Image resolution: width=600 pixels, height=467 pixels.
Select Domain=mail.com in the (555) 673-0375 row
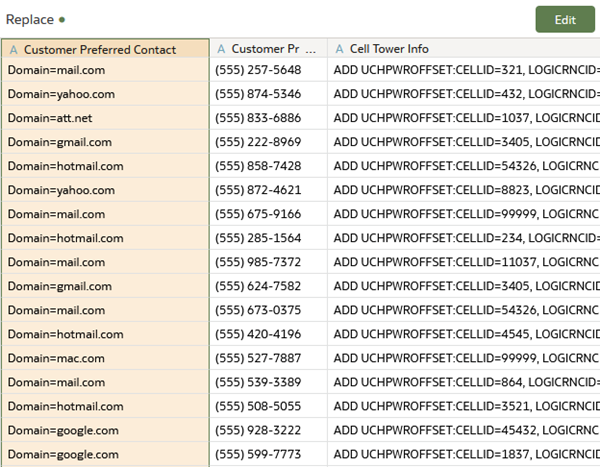pos(105,310)
